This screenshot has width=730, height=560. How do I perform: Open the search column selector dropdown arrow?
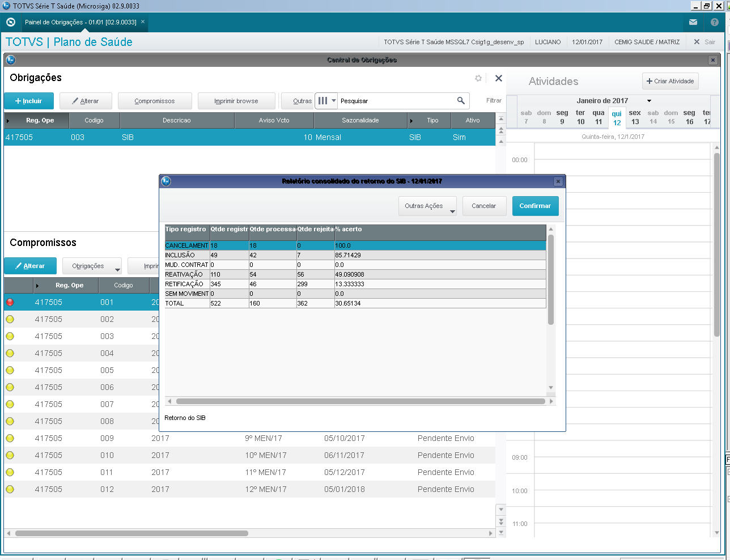tap(334, 101)
